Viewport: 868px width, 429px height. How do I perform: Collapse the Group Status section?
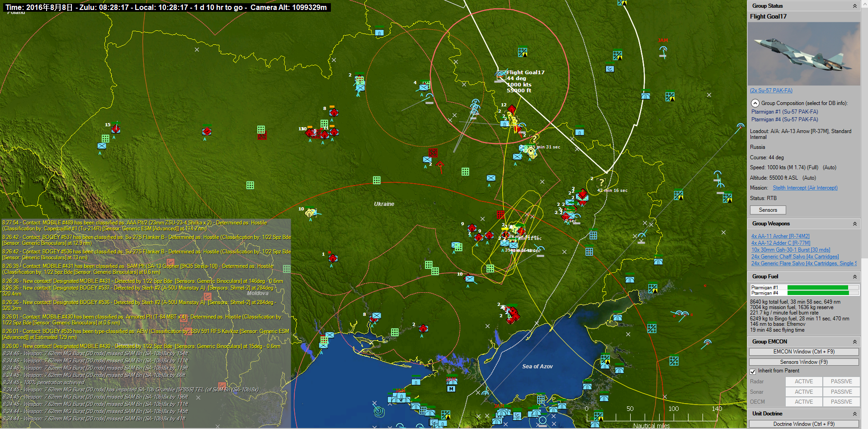(x=854, y=6)
